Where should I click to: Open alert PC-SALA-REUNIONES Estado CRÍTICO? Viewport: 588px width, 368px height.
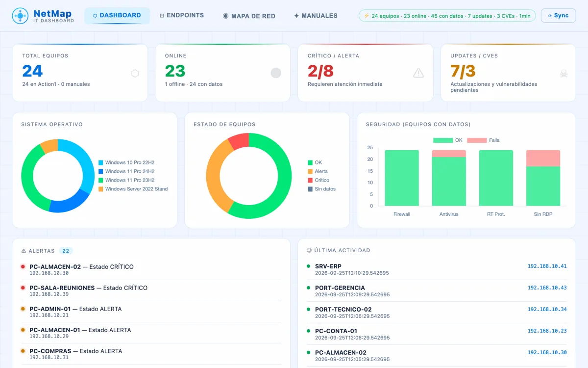pyautogui.click(x=151, y=290)
